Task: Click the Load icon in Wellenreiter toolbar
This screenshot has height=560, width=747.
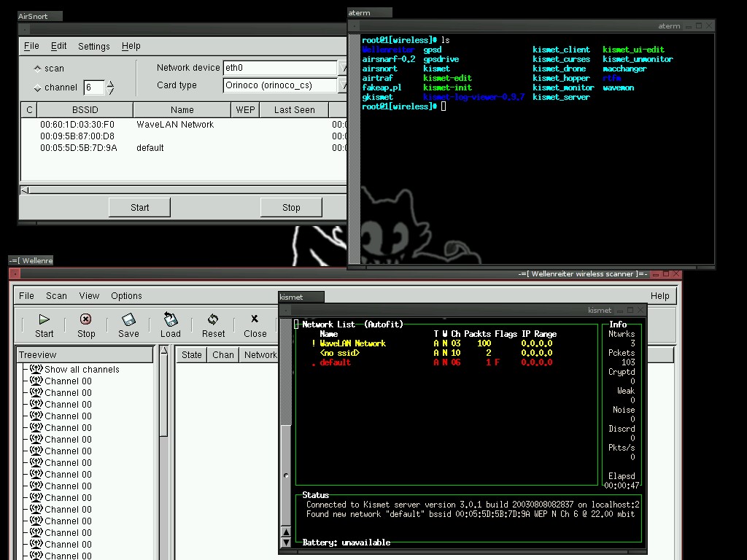Action: pyautogui.click(x=171, y=319)
